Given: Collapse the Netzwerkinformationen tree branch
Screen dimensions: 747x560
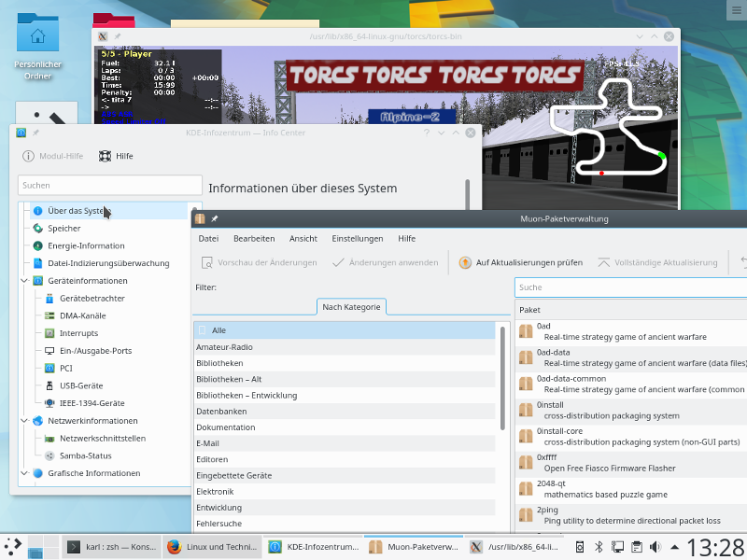Looking at the screenshot, I should coord(24,421).
